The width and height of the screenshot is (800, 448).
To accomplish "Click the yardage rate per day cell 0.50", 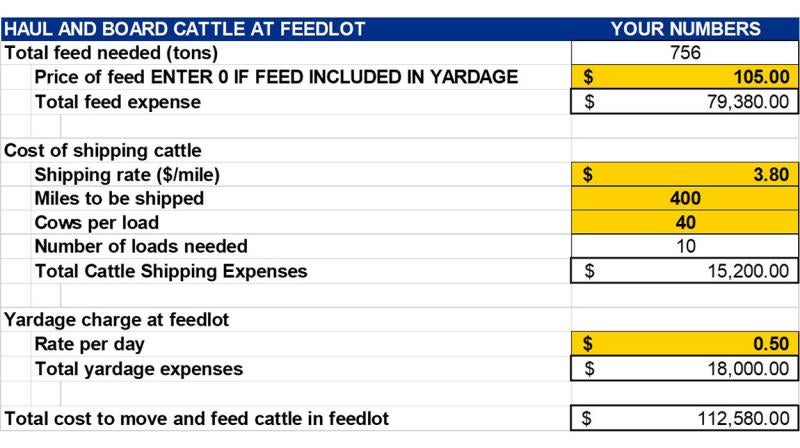I will pos(685,345).
